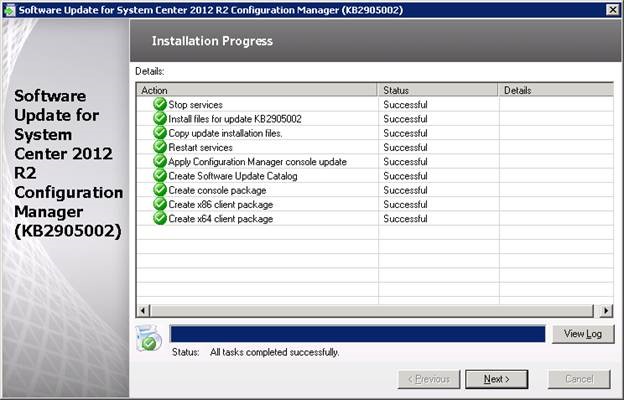Select the 'Restart services' action text
Viewport: 624px width, 400px height.
[200, 148]
